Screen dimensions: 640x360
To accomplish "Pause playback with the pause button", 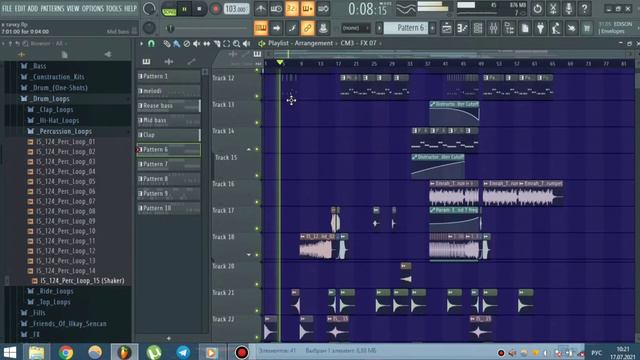I will 184,9.
